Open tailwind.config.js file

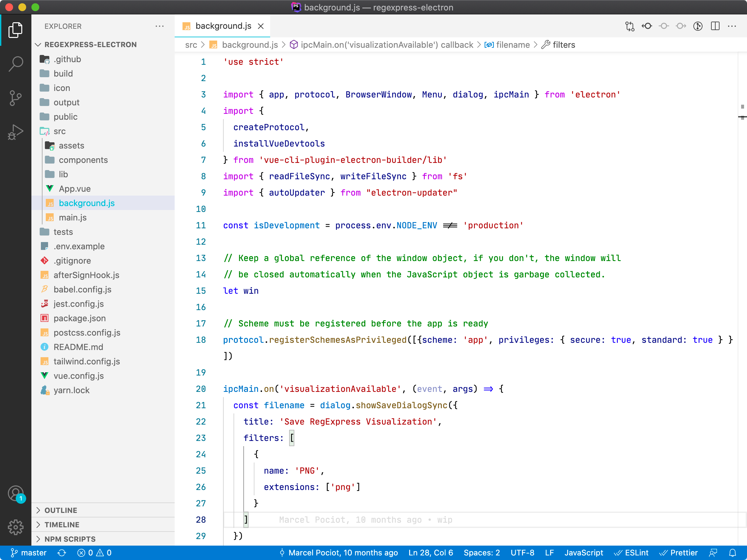click(103, 361)
